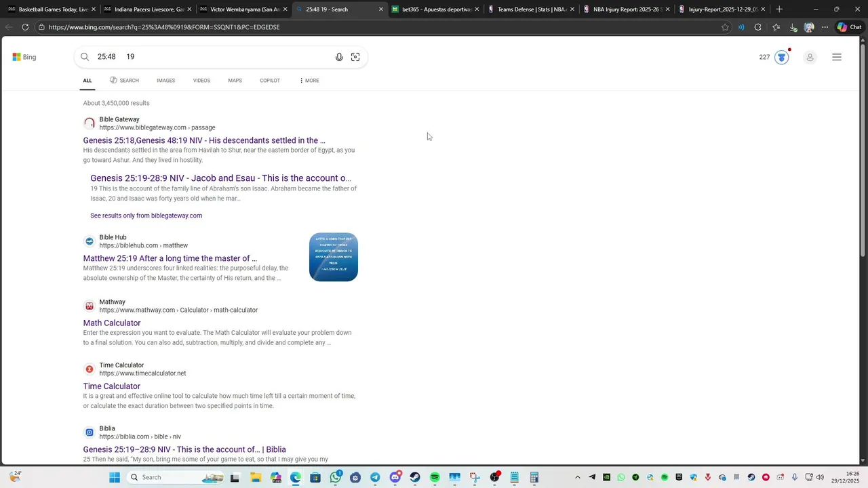
Task: Click the Bing logo
Action: (24, 57)
